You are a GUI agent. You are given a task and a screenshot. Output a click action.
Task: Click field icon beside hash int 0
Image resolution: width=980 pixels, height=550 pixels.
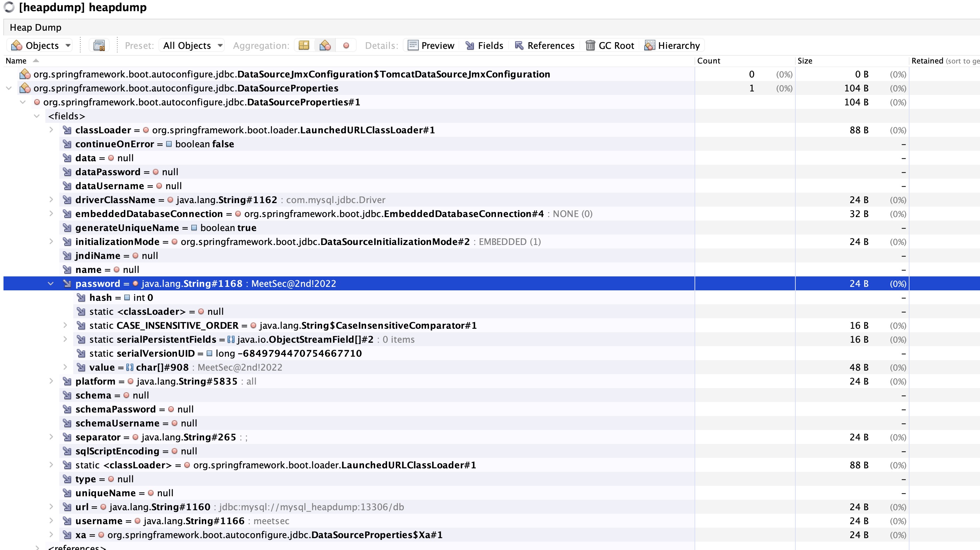click(x=81, y=297)
